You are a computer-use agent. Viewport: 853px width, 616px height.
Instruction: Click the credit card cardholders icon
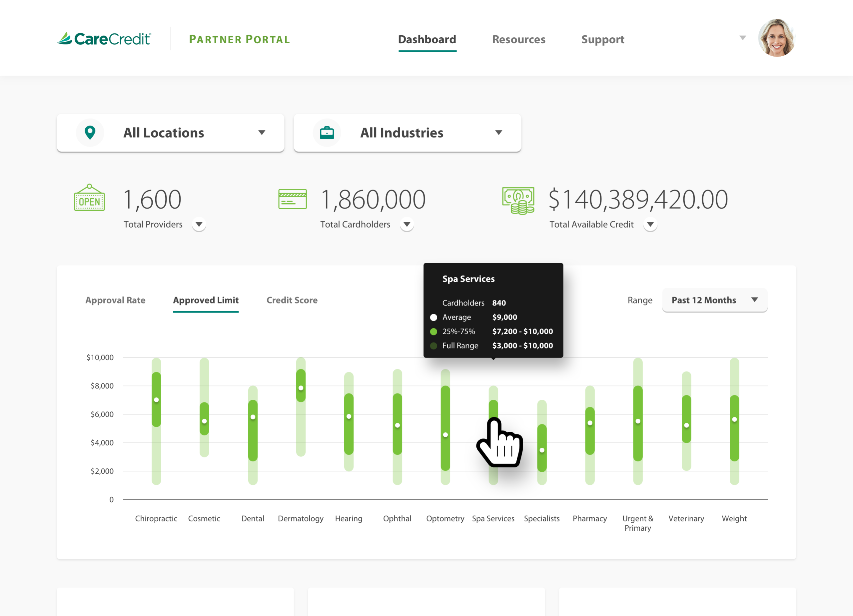(292, 199)
